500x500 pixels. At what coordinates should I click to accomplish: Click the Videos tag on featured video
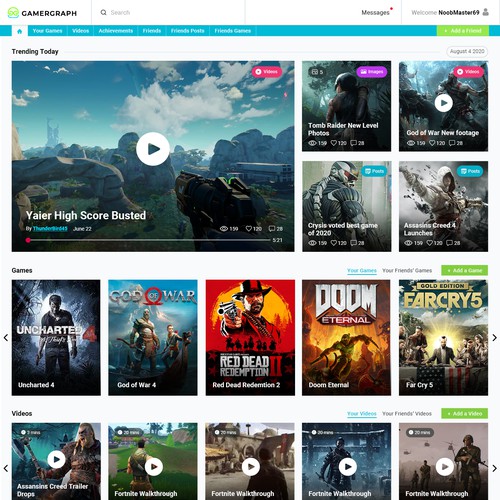click(267, 72)
